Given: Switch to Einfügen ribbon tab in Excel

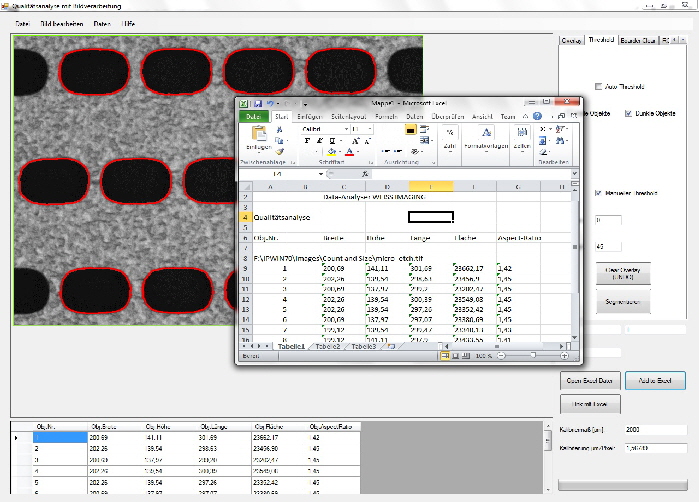Looking at the screenshot, I should pyautogui.click(x=309, y=117).
